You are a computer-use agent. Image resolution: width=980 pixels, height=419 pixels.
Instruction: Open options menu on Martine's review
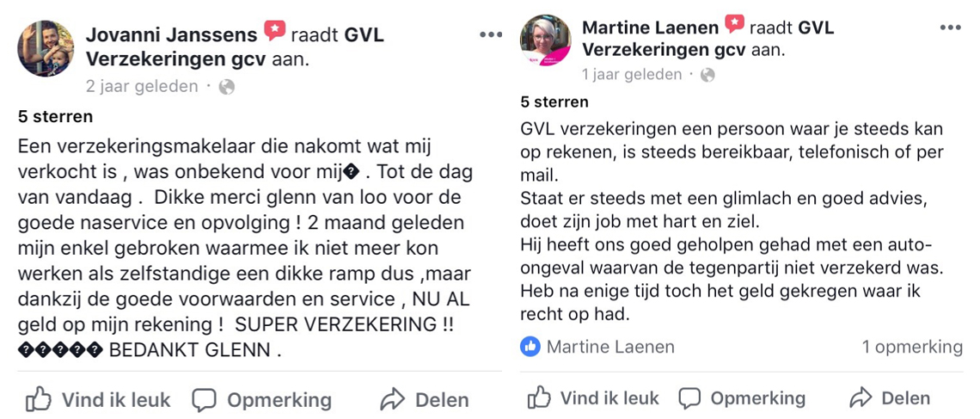[x=950, y=28]
